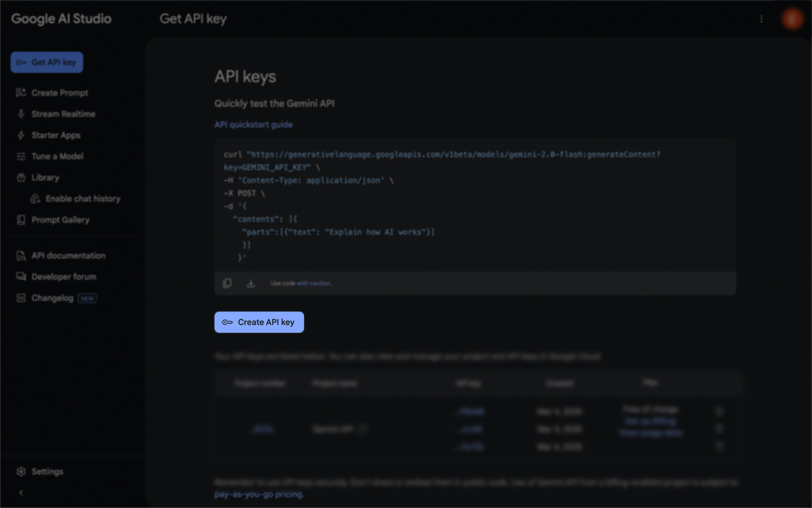Open the pay-as-you-go pricing link
This screenshot has height=508, width=812.
point(259,494)
